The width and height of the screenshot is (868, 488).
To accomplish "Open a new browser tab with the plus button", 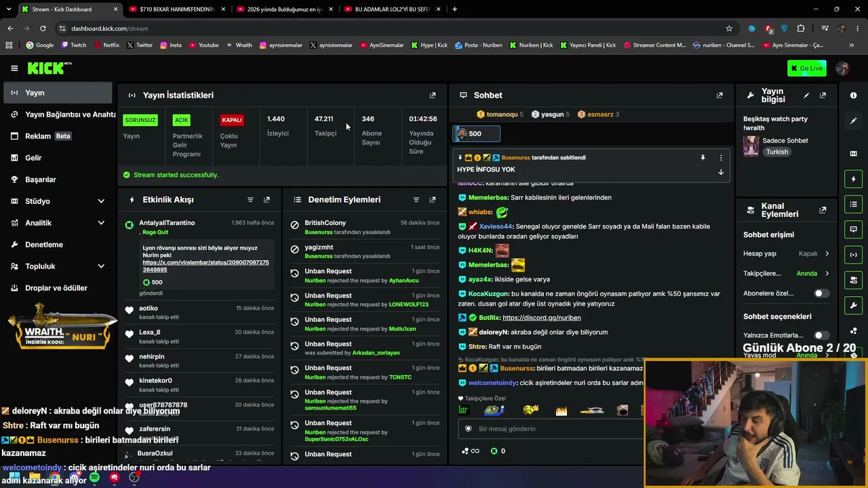I will click(454, 9).
